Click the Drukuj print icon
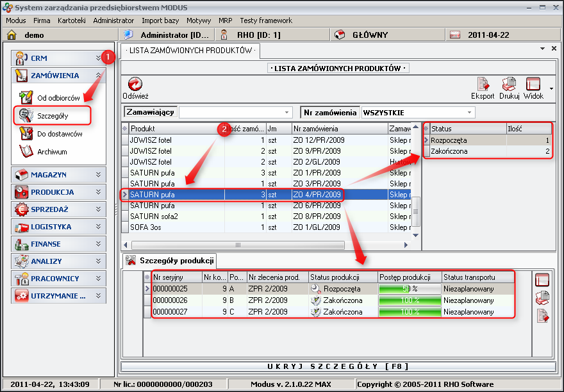This screenshot has height=392, width=564. pyautogui.click(x=509, y=85)
